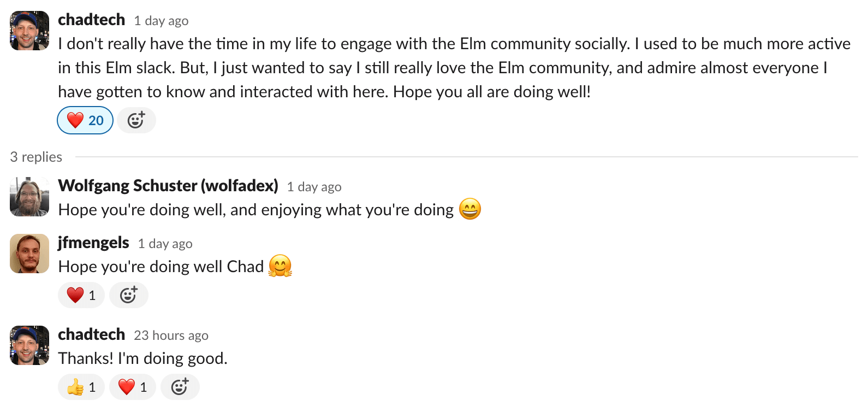868x412 pixels.
Task: Toggle heart reaction on jfmengels' reply
Action: [81, 295]
